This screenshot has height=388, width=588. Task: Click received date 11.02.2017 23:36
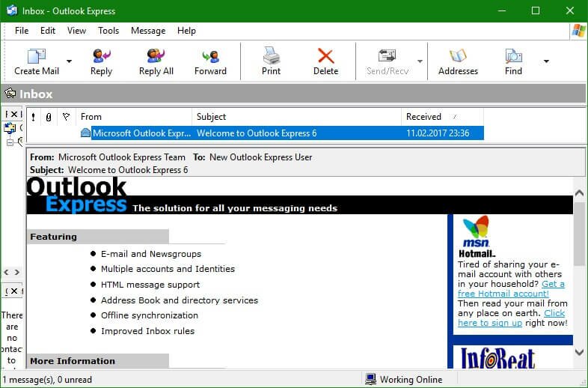point(438,133)
